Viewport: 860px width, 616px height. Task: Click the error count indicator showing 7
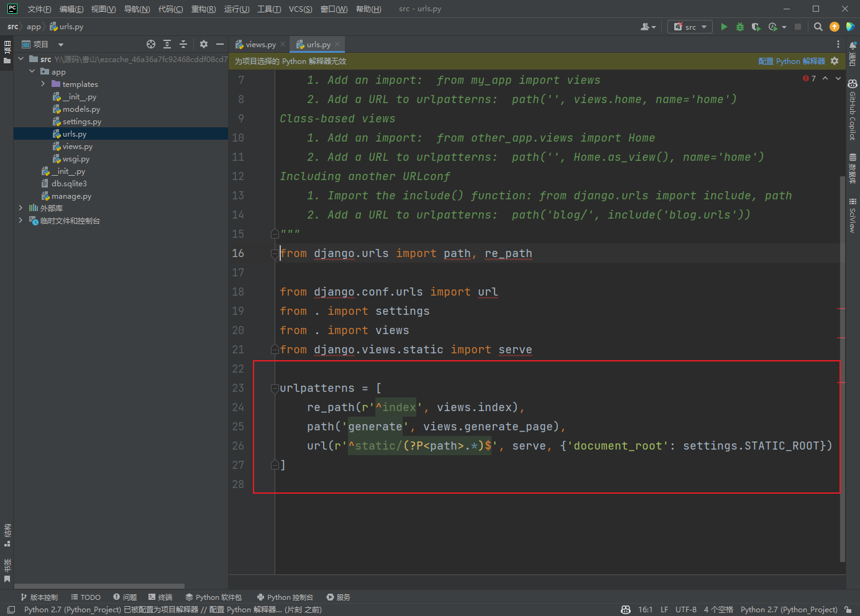[x=809, y=78]
